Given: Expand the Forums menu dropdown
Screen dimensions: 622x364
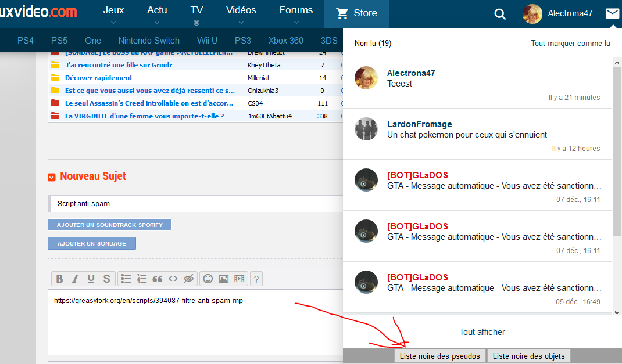Looking at the screenshot, I should 296,14.
